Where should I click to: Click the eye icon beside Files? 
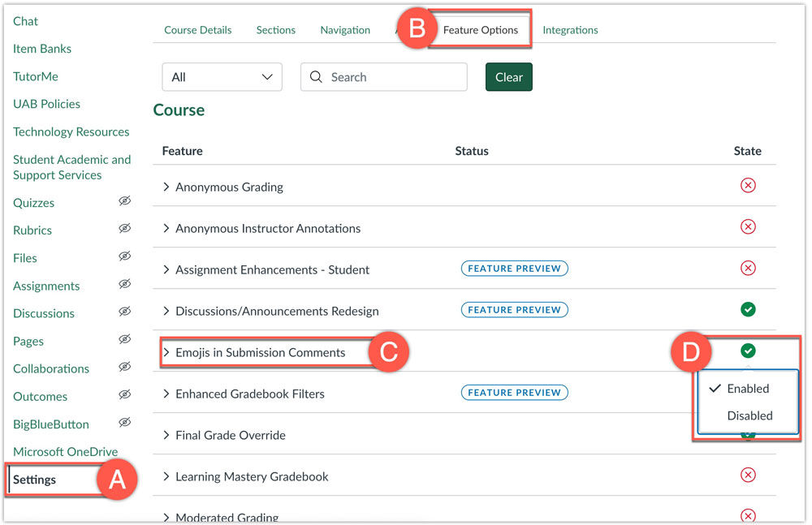click(x=124, y=257)
